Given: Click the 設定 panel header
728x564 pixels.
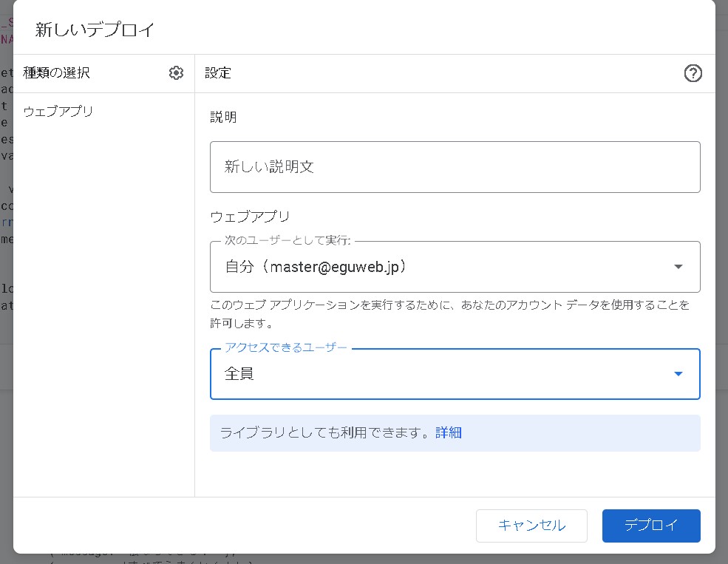Looking at the screenshot, I should coord(218,73).
